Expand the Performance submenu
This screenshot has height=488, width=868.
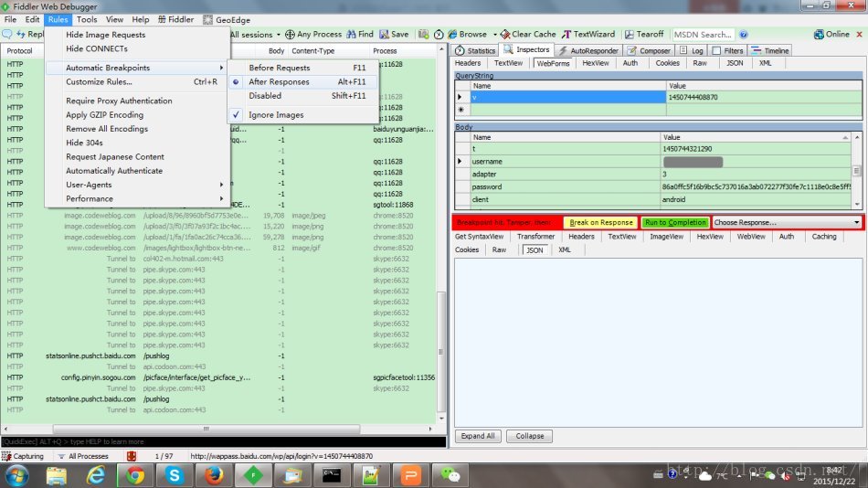137,198
